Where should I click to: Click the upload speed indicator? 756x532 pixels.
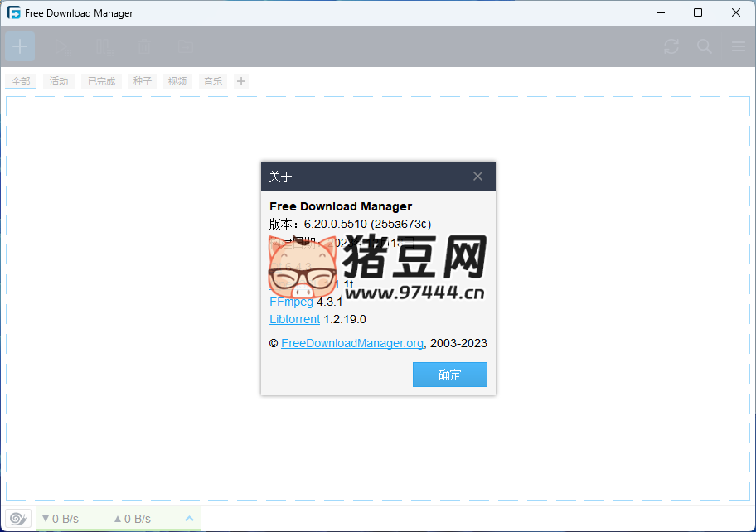133,519
